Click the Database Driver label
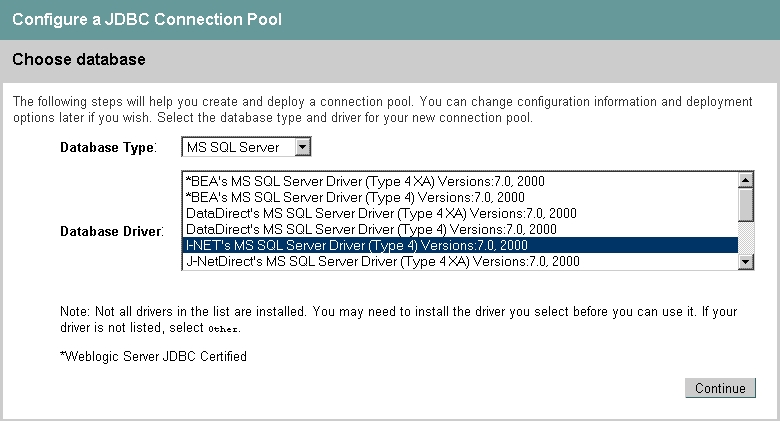780x421 pixels. coord(111,231)
